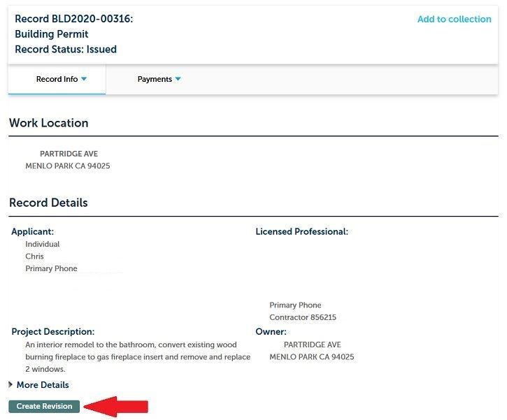
Task: Click the Work Location heading
Action: pos(48,123)
